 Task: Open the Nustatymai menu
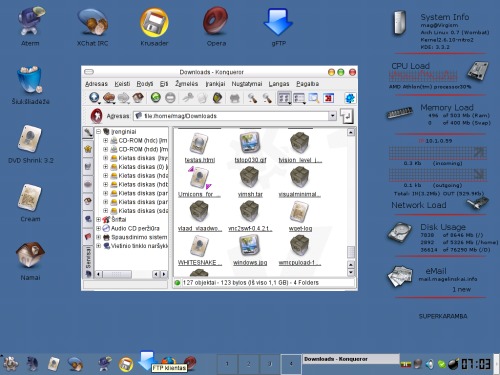(247, 84)
